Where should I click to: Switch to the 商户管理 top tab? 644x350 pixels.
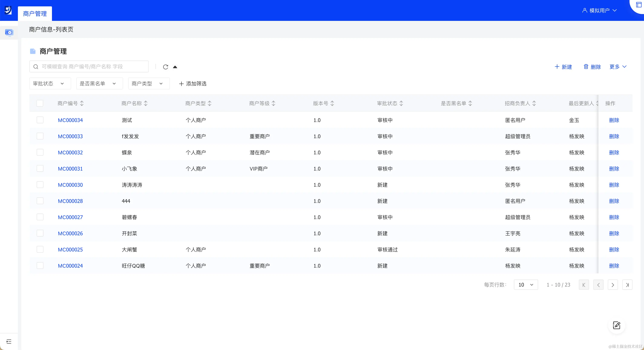[x=35, y=13]
